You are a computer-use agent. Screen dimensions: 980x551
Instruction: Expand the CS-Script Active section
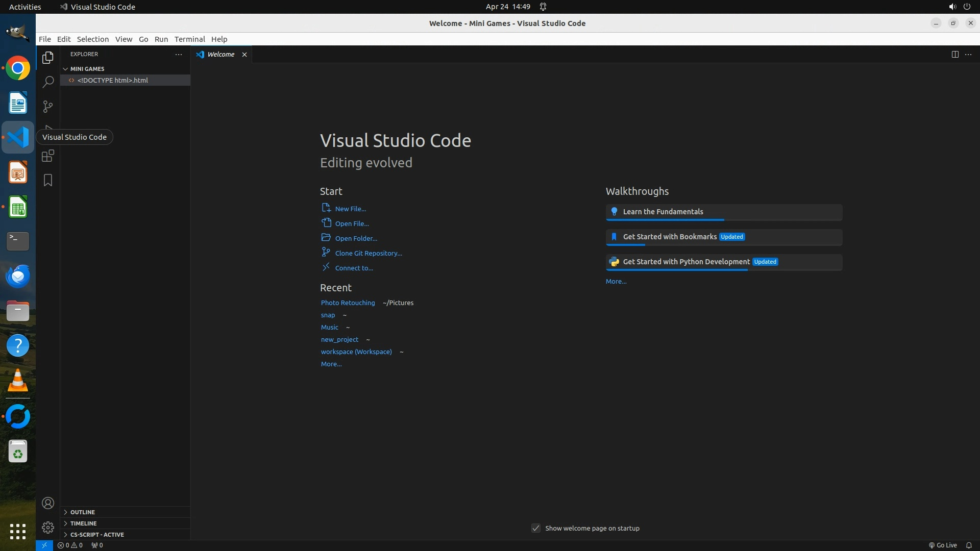(97, 535)
